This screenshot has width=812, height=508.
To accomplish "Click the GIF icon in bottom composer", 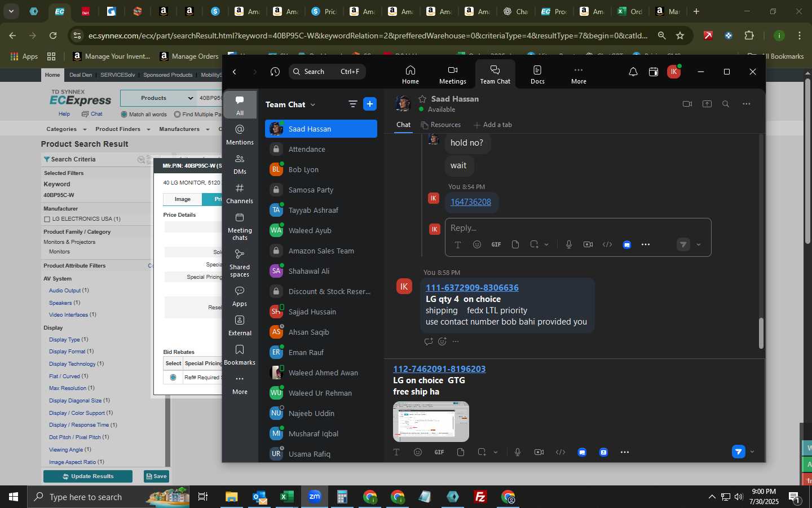I will pyautogui.click(x=439, y=452).
